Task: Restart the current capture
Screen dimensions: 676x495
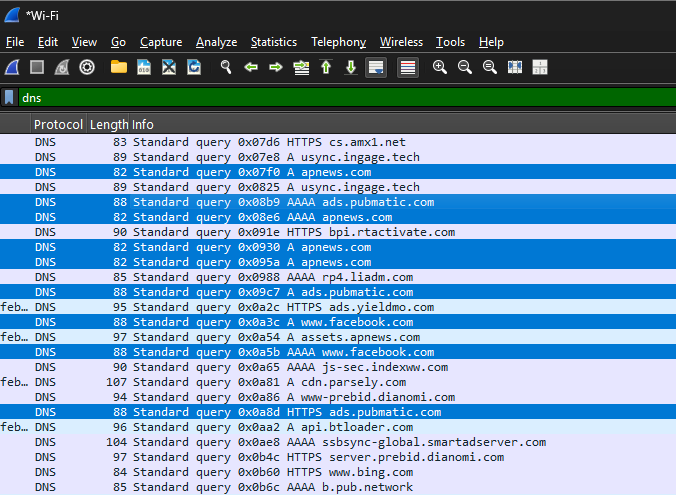Action: pyautogui.click(x=62, y=67)
